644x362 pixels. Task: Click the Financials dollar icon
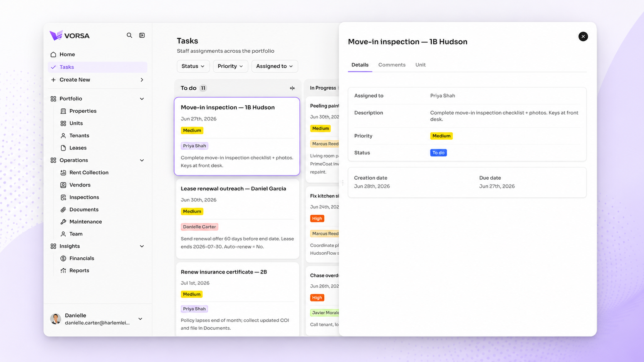pyautogui.click(x=63, y=259)
